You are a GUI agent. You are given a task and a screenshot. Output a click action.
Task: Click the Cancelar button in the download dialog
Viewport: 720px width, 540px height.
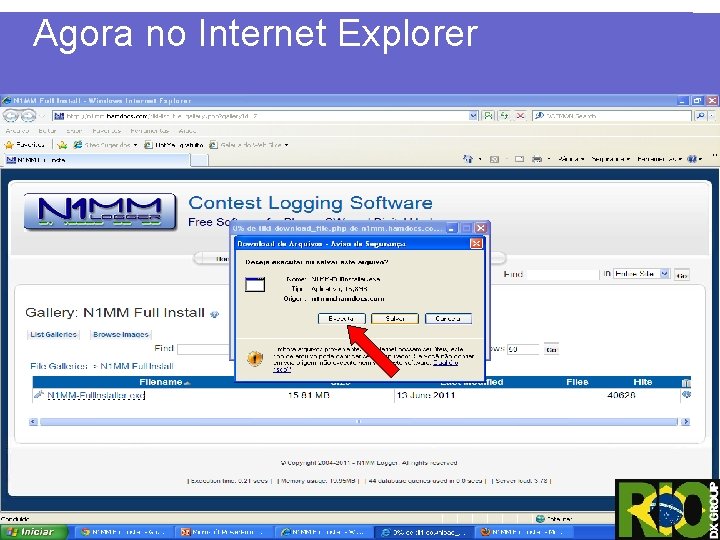(x=448, y=318)
